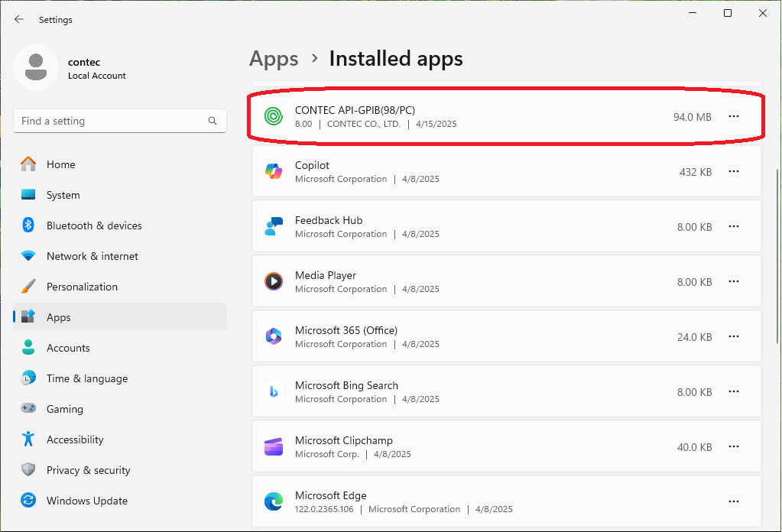The image size is (782, 532).
Task: Click the Network wifi icon
Action: 28,256
